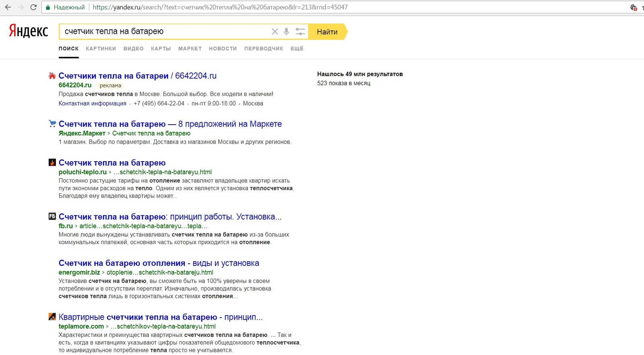644x355 pixels.
Task: Click the search input field with query text
Action: [161, 32]
